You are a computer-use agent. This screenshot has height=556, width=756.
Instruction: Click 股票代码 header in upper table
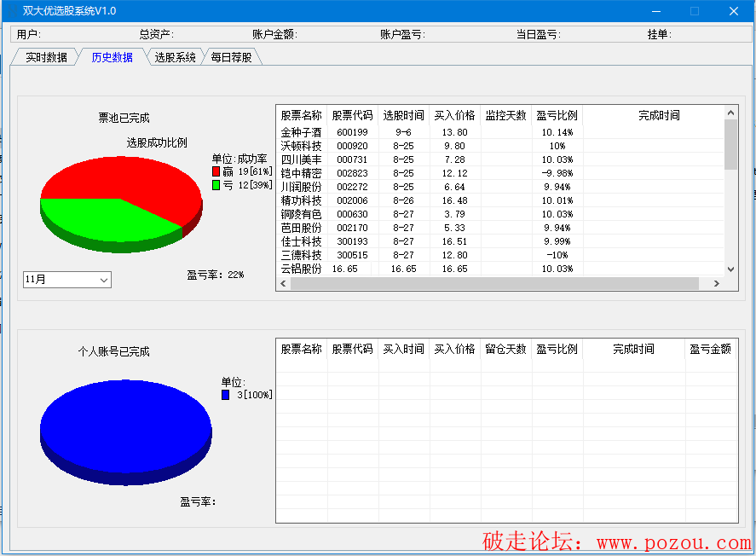click(x=353, y=115)
